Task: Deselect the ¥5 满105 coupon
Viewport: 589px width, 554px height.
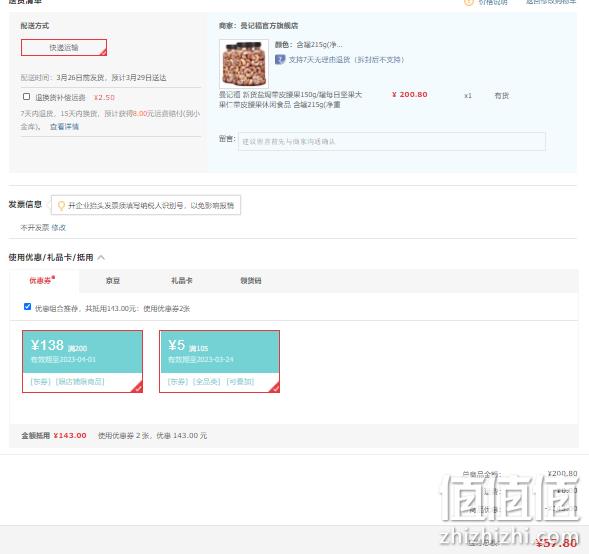Action: 219,361
